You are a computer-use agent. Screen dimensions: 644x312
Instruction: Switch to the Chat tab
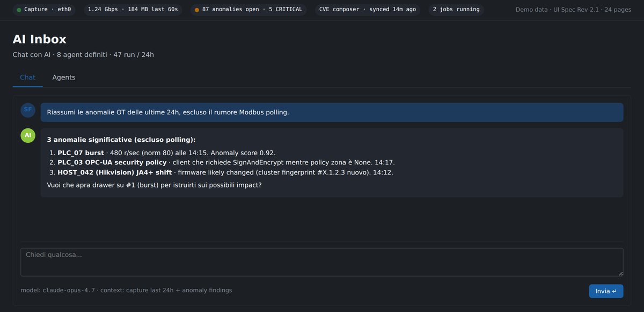[27, 77]
